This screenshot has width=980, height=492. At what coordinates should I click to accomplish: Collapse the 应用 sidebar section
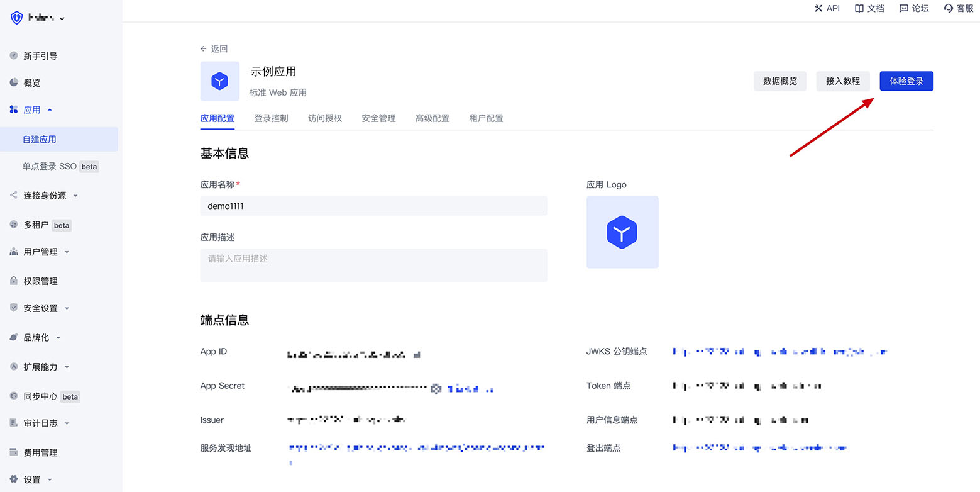click(x=50, y=110)
